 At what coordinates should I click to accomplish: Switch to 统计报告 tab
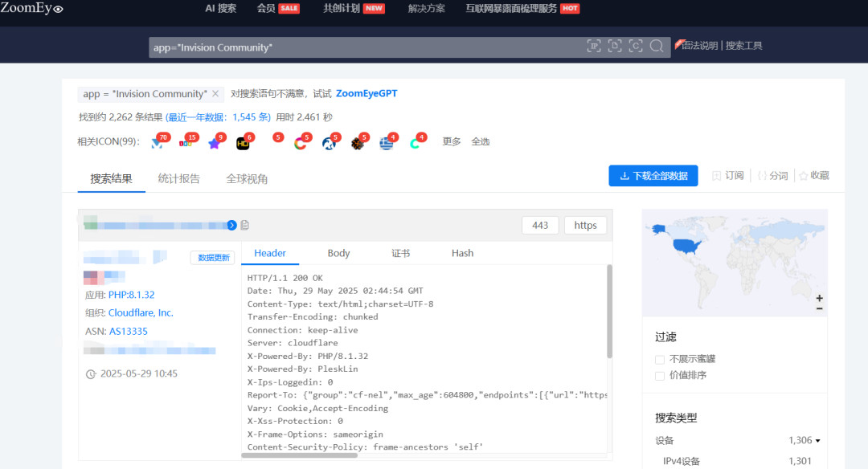[x=178, y=178]
